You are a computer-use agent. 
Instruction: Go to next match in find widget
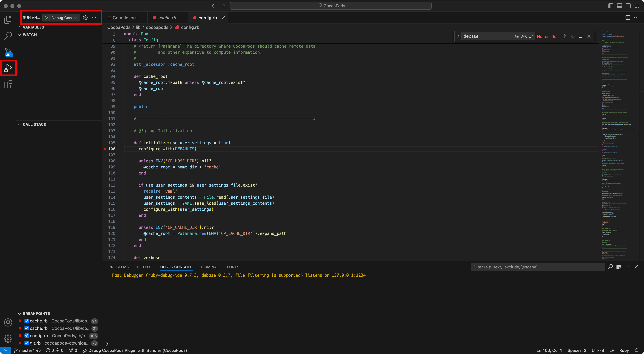(573, 36)
